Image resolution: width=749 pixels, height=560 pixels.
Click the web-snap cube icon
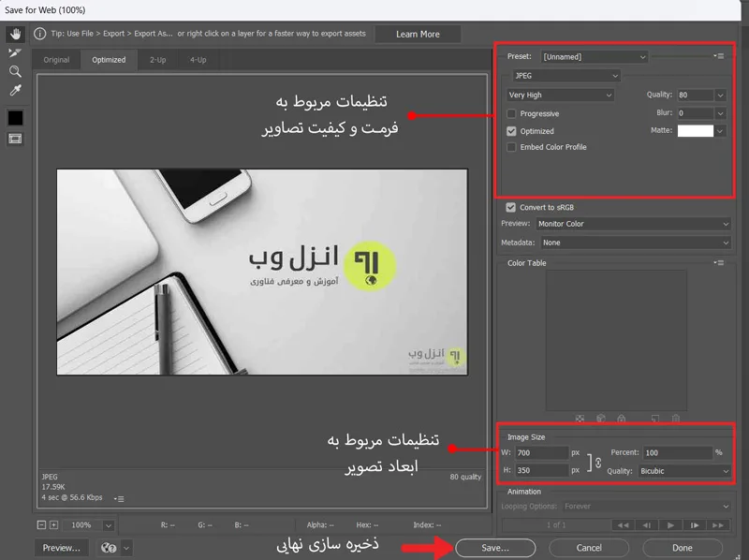[600, 418]
